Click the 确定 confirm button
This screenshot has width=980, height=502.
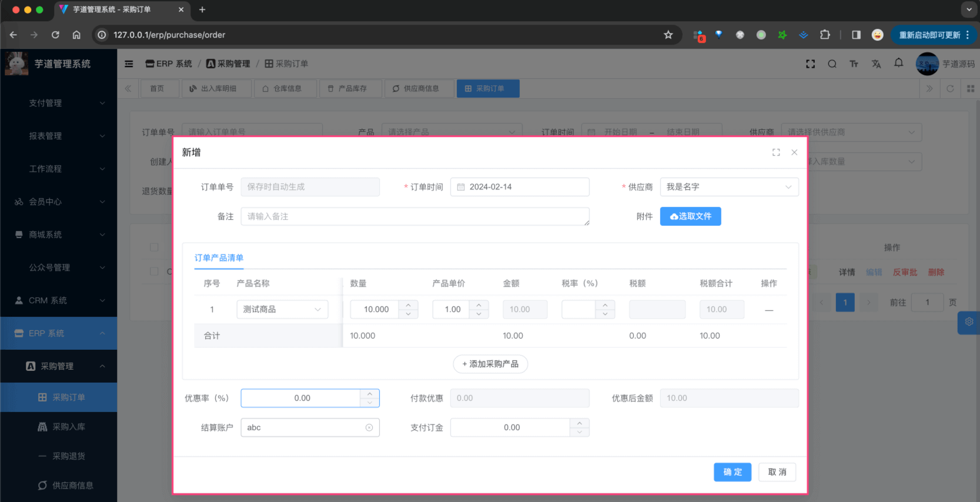click(x=732, y=472)
